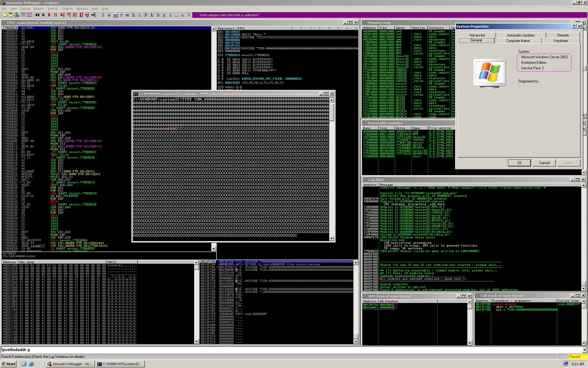This screenshot has height=368, width=588.
Task: Click the Pause execution icon
Action: point(55,15)
